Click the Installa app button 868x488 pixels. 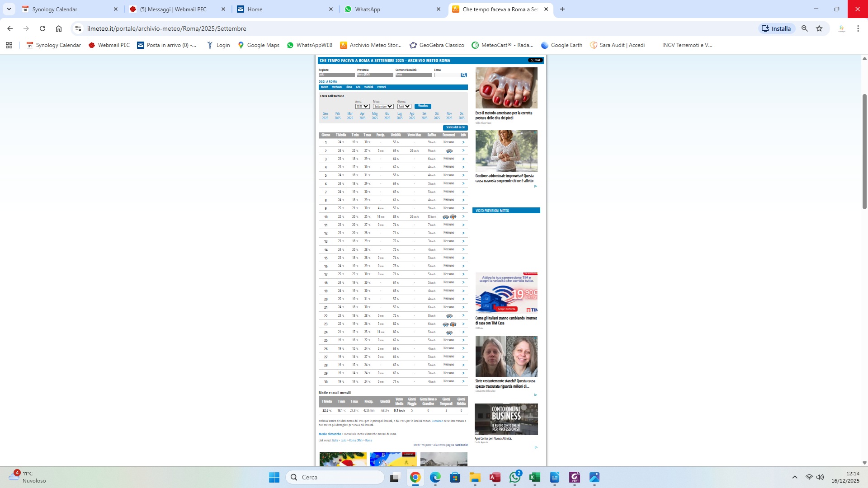pyautogui.click(x=776, y=28)
